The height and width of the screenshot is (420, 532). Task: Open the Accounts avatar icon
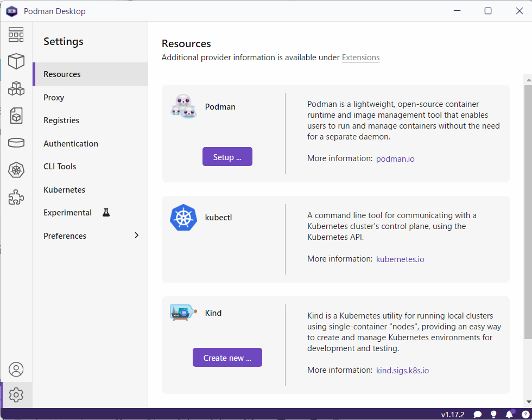click(x=16, y=370)
